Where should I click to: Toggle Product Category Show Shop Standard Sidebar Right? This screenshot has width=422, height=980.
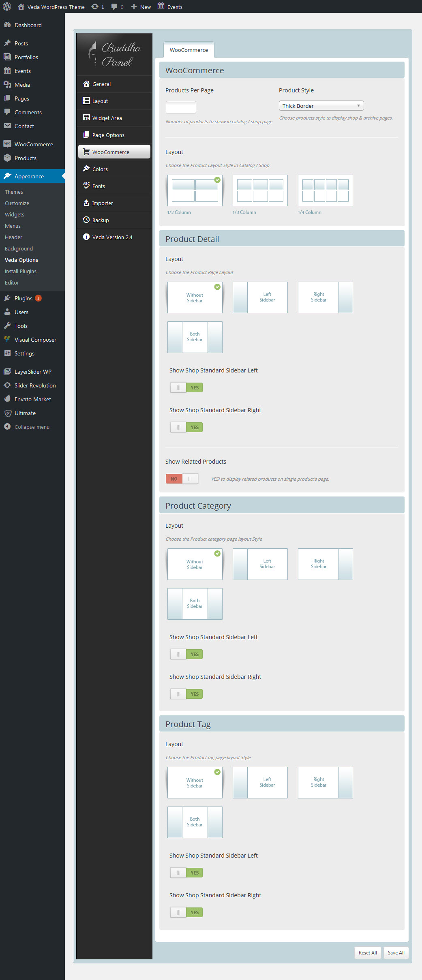point(186,694)
